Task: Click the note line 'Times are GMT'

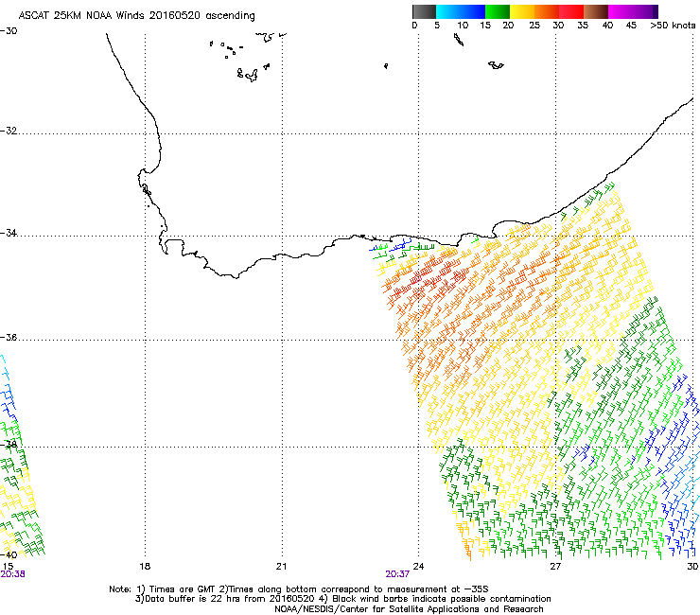Action: click(x=182, y=589)
